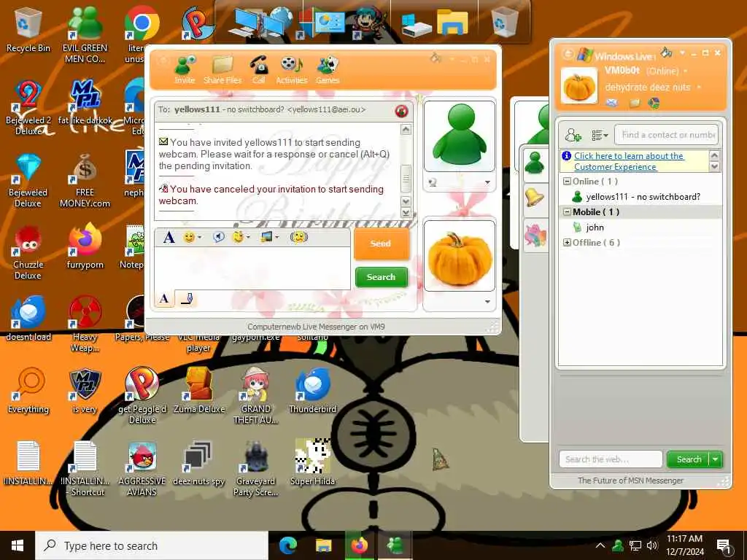Open the contact list view options dropdown
The height and width of the screenshot is (560, 747).
(600, 135)
